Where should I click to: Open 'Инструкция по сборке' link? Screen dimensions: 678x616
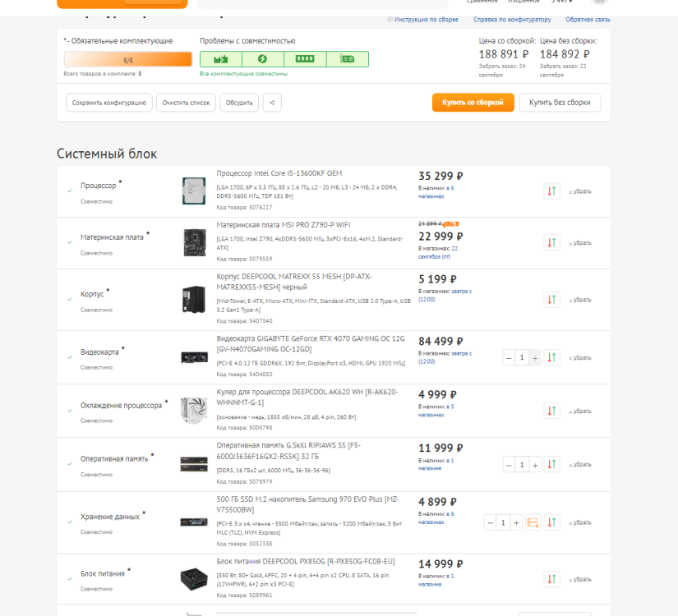coord(425,19)
